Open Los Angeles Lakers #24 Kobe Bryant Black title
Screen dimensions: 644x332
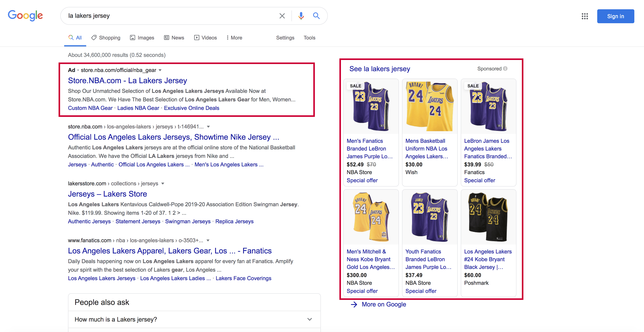click(488, 259)
